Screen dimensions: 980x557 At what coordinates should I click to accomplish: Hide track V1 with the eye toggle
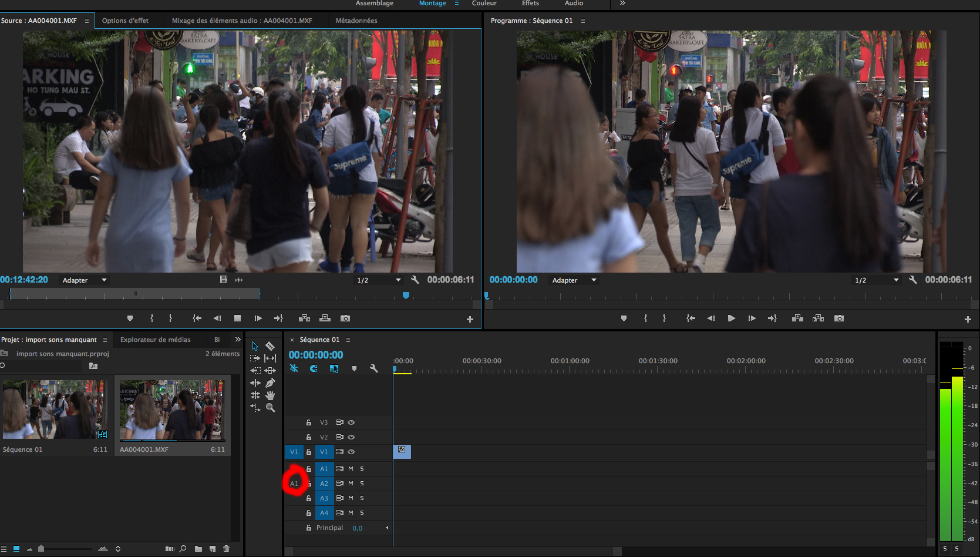click(351, 452)
